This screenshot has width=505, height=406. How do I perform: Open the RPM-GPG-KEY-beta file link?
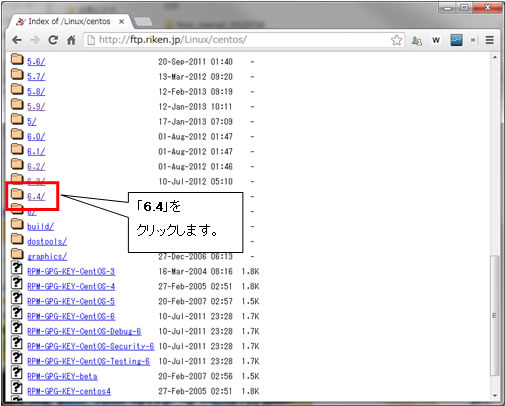tap(62, 377)
